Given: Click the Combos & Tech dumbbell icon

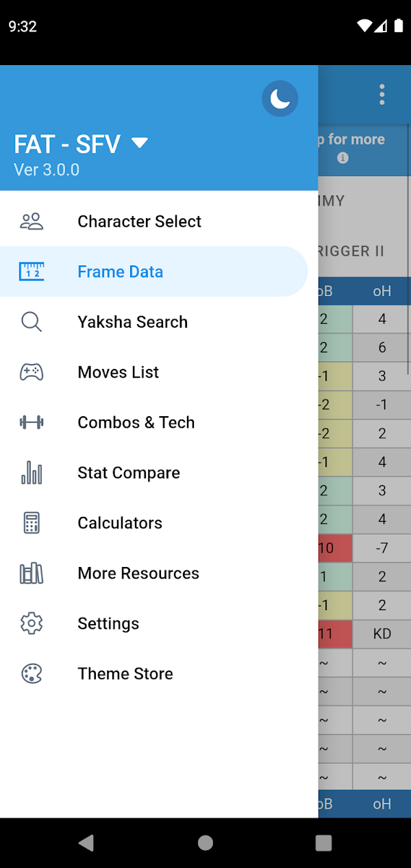Looking at the screenshot, I should pos(32,422).
